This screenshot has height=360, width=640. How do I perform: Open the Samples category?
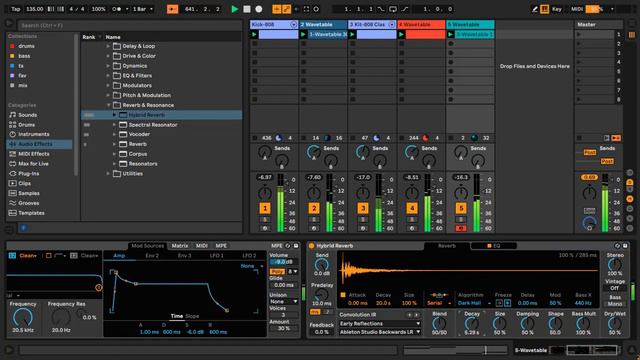pyautogui.click(x=29, y=193)
